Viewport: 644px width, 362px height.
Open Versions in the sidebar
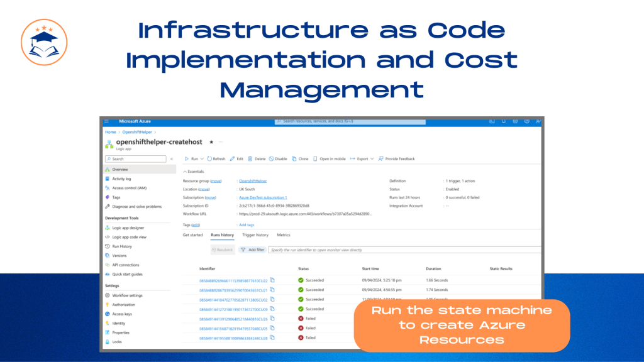point(119,256)
